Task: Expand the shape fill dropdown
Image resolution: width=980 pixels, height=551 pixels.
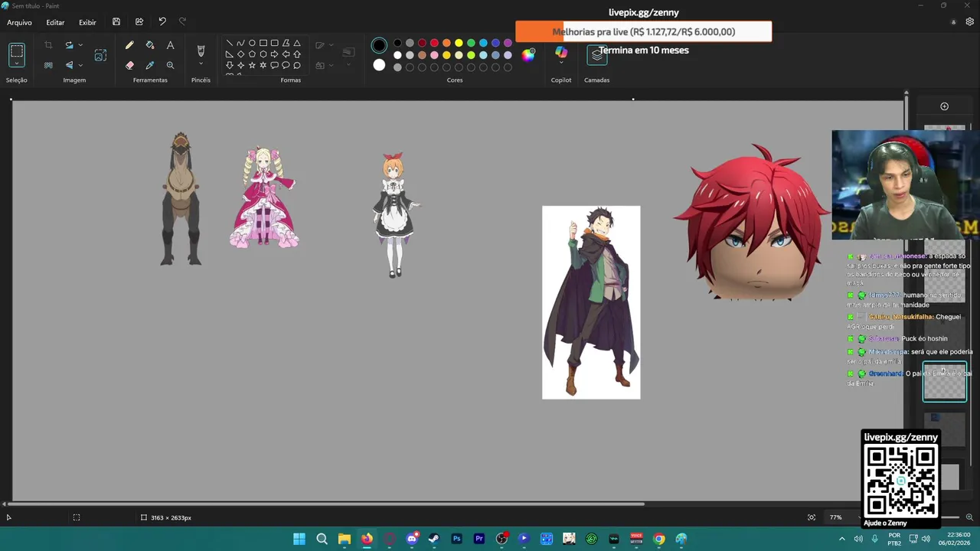Action: coord(332,65)
